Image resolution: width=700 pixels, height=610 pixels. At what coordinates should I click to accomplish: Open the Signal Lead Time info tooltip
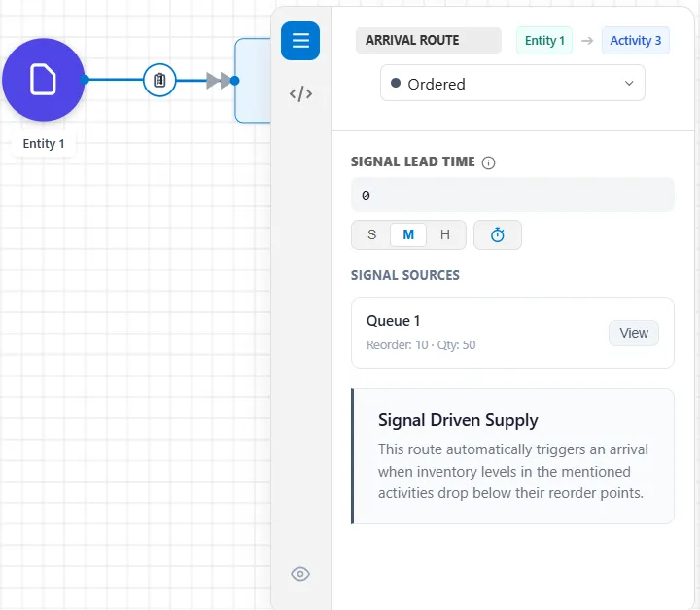[488, 162]
